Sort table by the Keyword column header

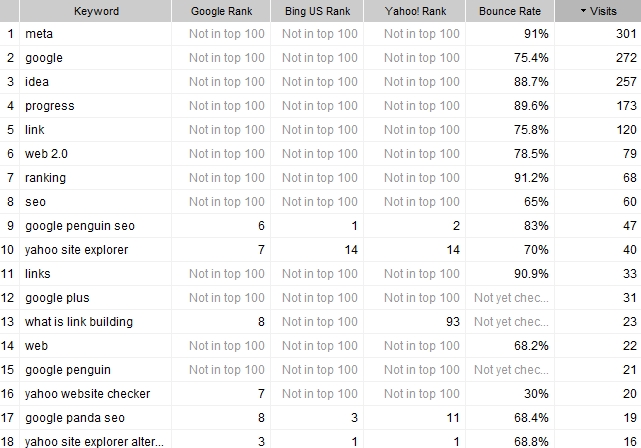tap(96, 11)
